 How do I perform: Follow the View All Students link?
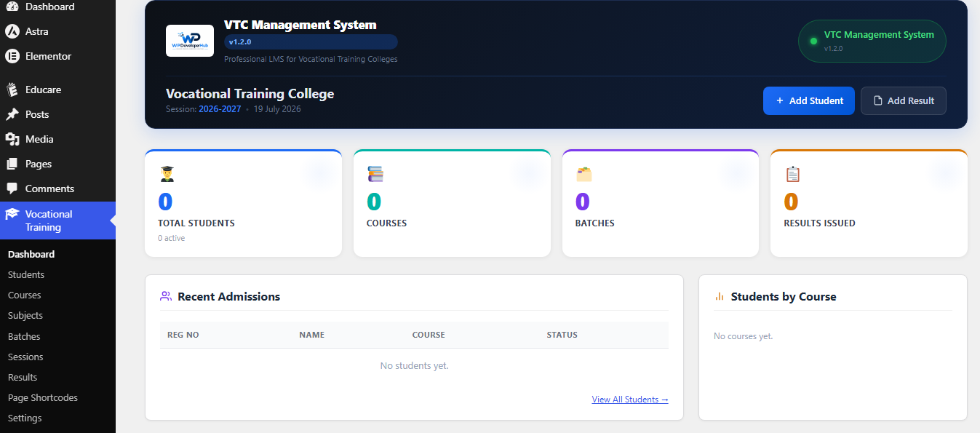tap(630, 399)
